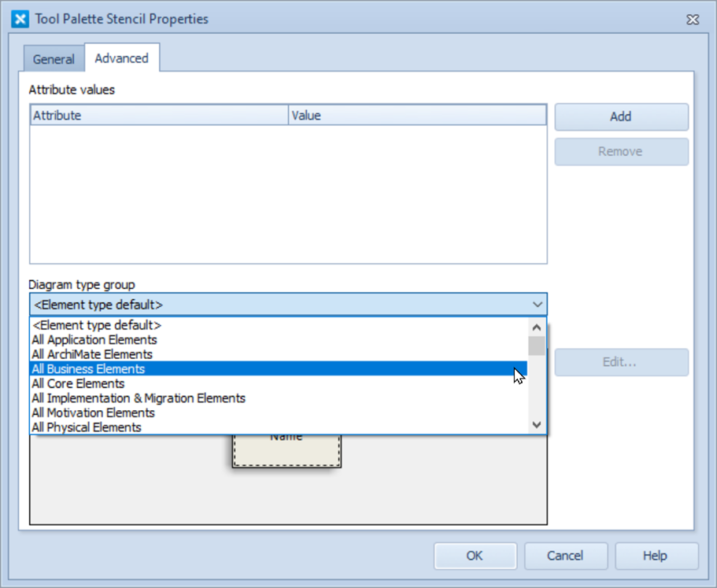Viewport: 717px width, 588px height.
Task: Confirm with the OK button
Action: 475,556
